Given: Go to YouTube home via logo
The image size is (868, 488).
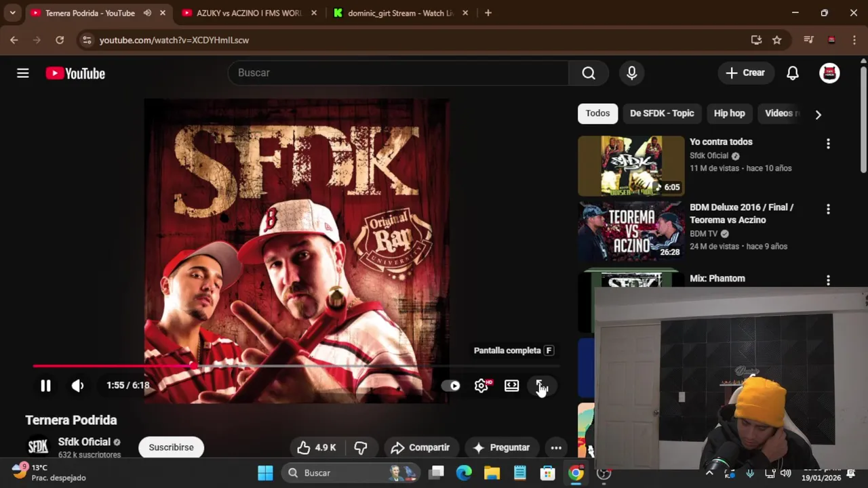Looking at the screenshot, I should [75, 73].
